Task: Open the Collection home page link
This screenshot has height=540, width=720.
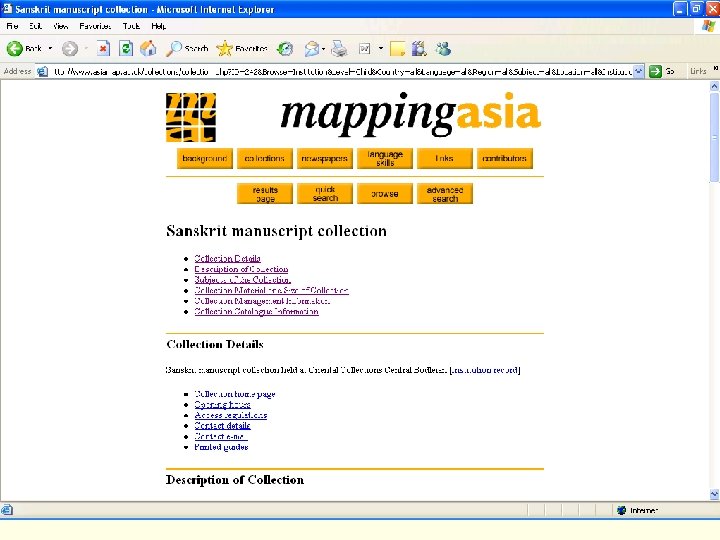Action: [x=235, y=394]
